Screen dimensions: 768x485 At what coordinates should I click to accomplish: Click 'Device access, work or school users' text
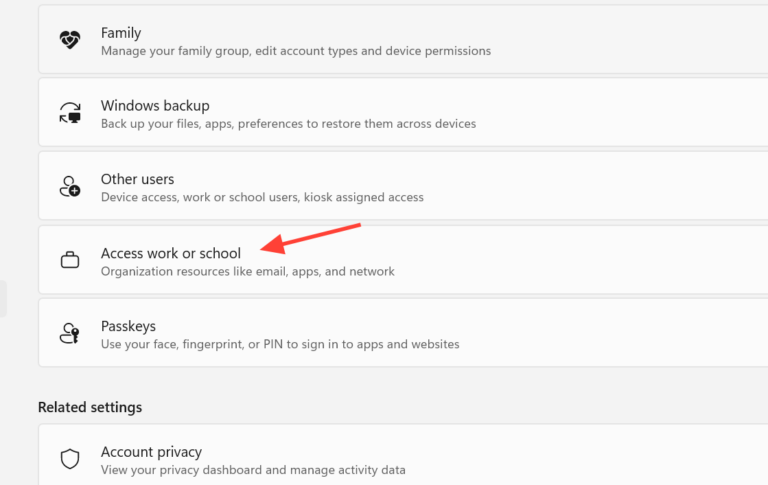pos(262,197)
